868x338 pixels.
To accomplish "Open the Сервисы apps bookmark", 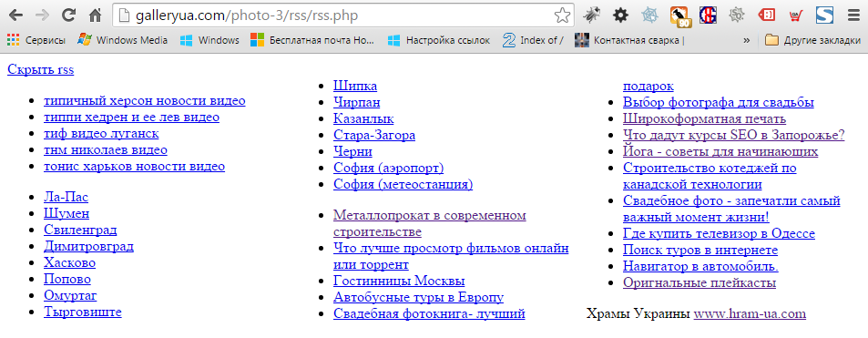I will click(x=36, y=40).
